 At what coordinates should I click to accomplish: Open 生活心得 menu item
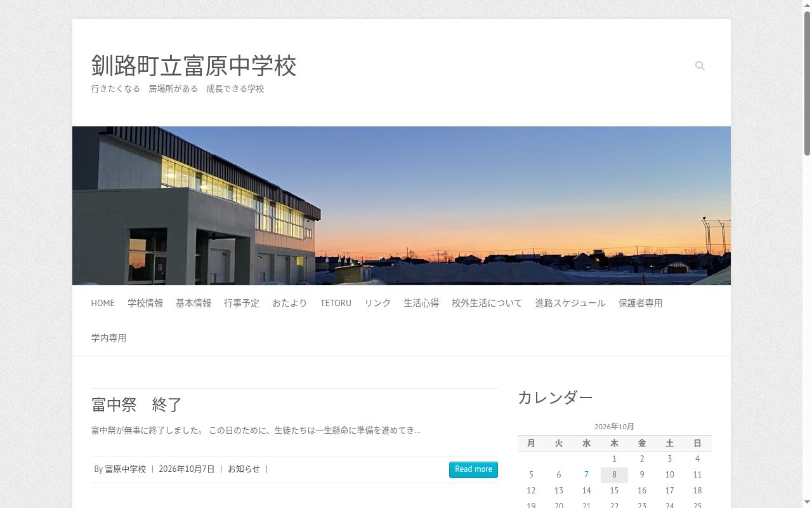pyautogui.click(x=421, y=304)
